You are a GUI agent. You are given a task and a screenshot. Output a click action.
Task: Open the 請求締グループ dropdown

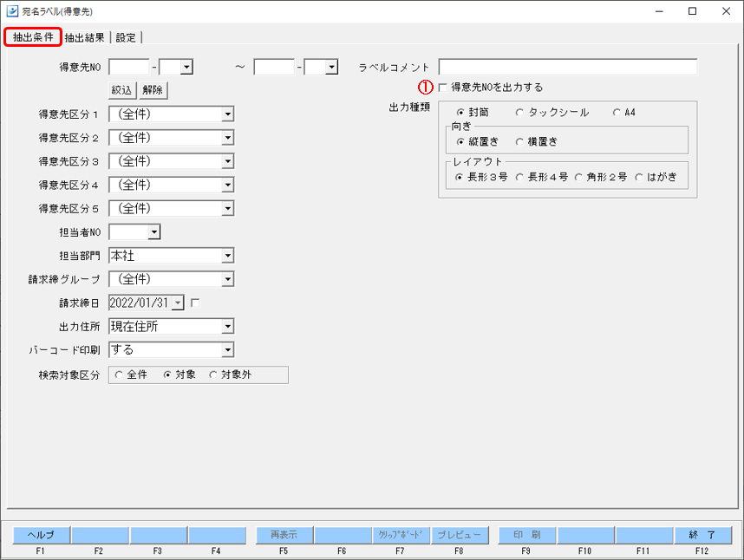pyautogui.click(x=228, y=279)
